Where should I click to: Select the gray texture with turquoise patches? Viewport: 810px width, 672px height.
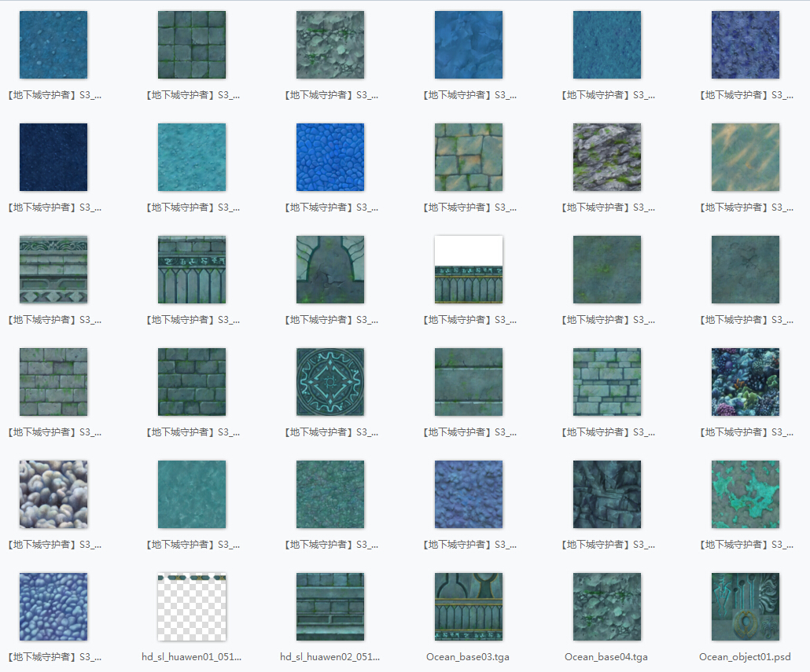[x=746, y=494]
